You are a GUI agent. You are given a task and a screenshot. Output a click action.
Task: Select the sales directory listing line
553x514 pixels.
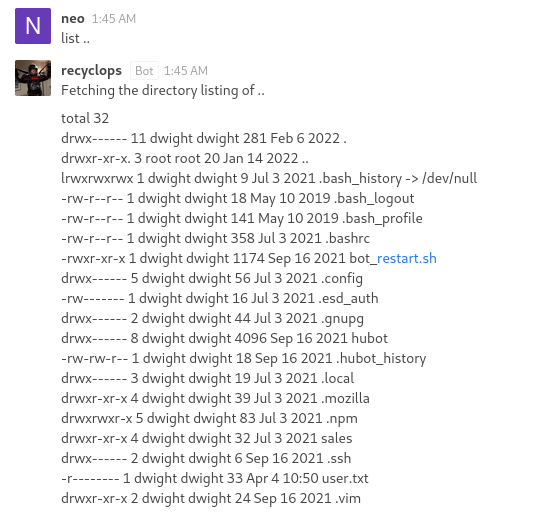click(x=207, y=439)
